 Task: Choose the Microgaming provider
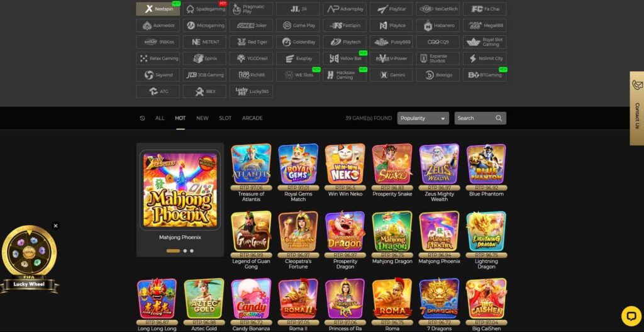[x=204, y=26]
